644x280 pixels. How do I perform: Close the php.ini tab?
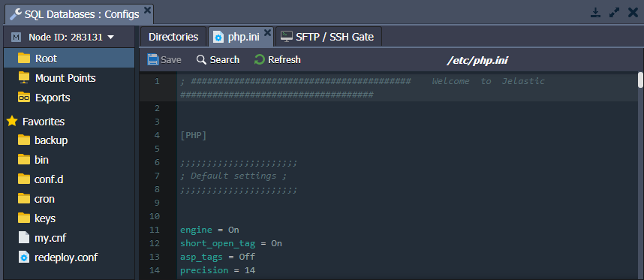pyautogui.click(x=267, y=32)
